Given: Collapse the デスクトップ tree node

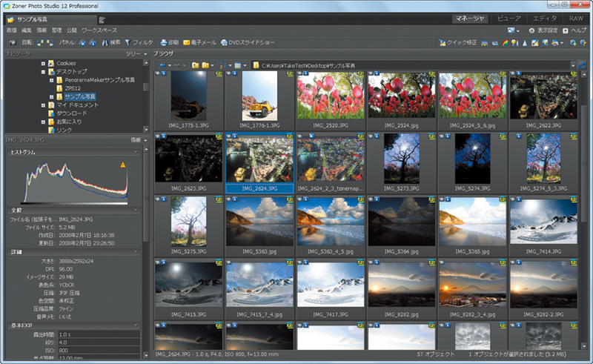Looking at the screenshot, I should coord(43,72).
